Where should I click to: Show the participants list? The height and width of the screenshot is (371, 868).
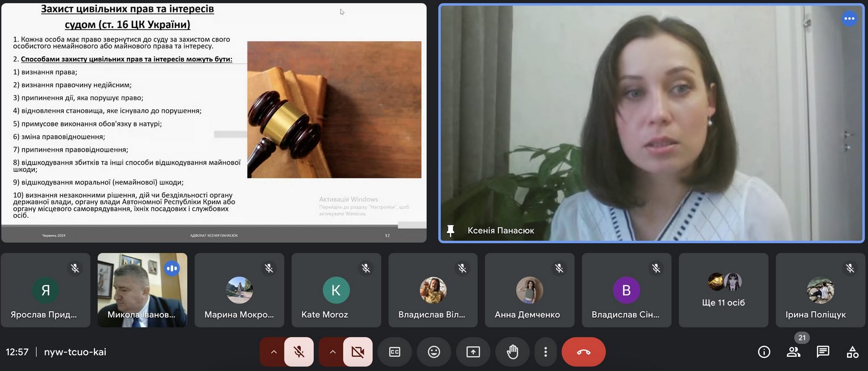click(793, 352)
